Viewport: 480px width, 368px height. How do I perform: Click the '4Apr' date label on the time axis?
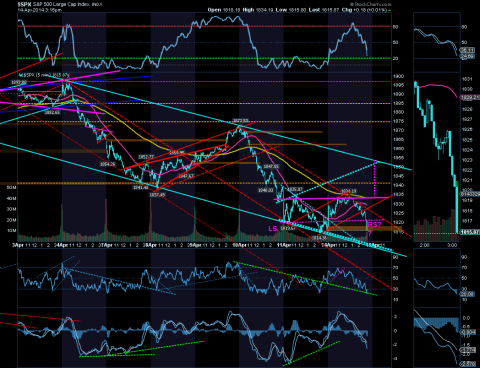[62, 245]
